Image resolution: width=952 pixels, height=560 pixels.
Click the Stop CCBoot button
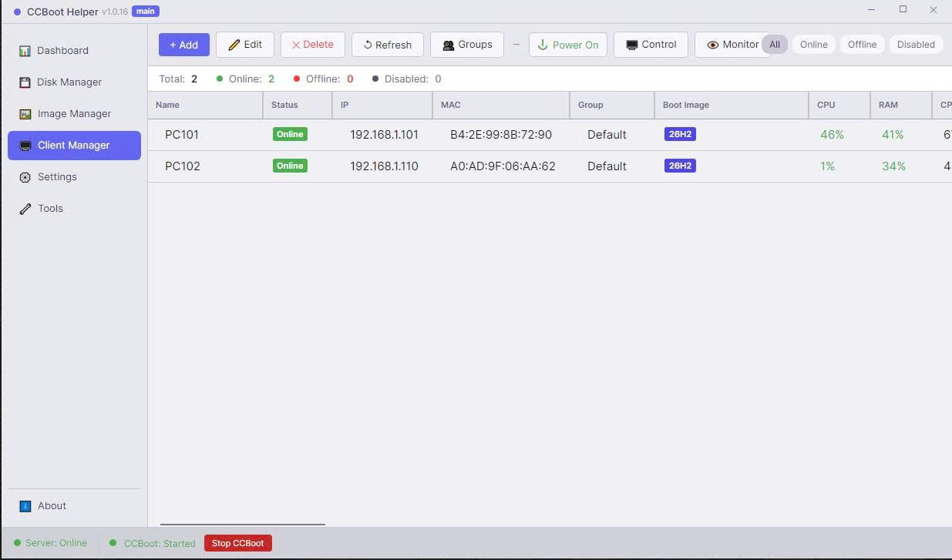pos(238,543)
